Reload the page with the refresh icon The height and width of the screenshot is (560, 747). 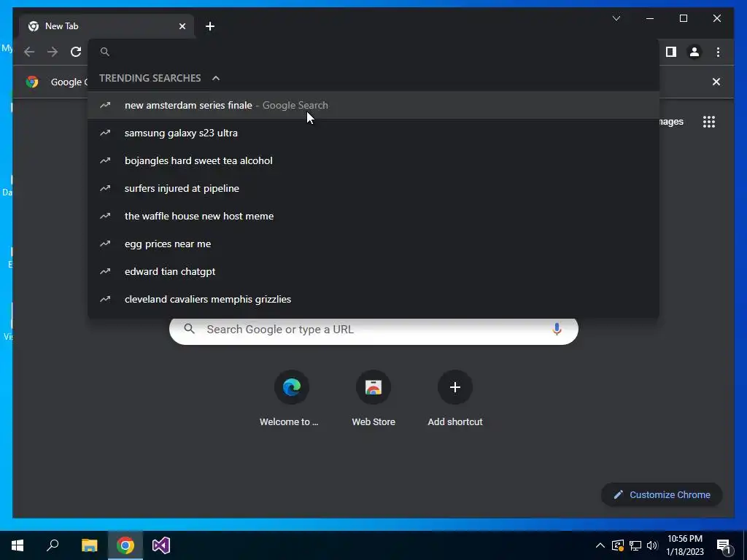76,52
